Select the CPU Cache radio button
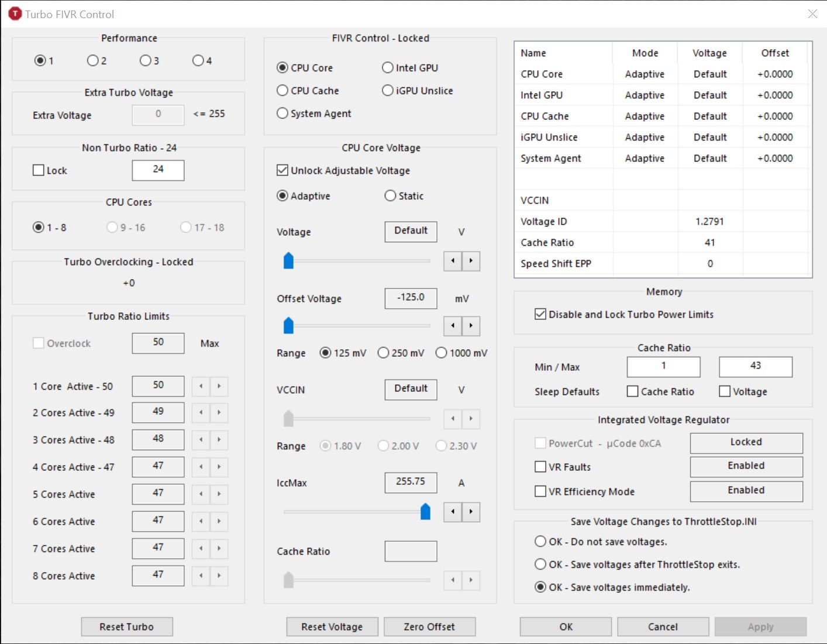827x644 pixels. click(x=282, y=91)
